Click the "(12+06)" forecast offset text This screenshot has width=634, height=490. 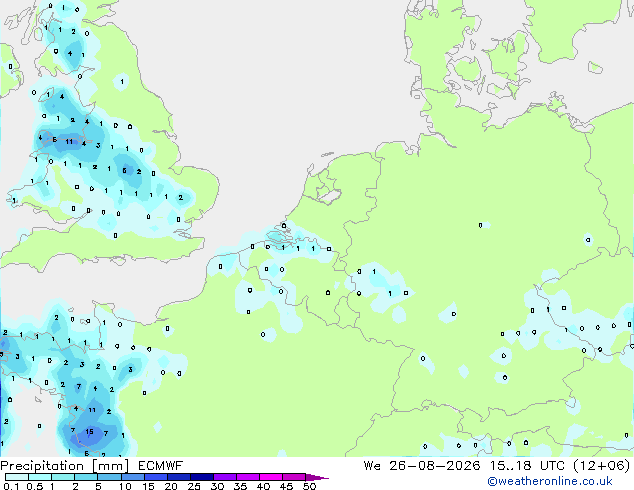pyautogui.click(x=602, y=466)
